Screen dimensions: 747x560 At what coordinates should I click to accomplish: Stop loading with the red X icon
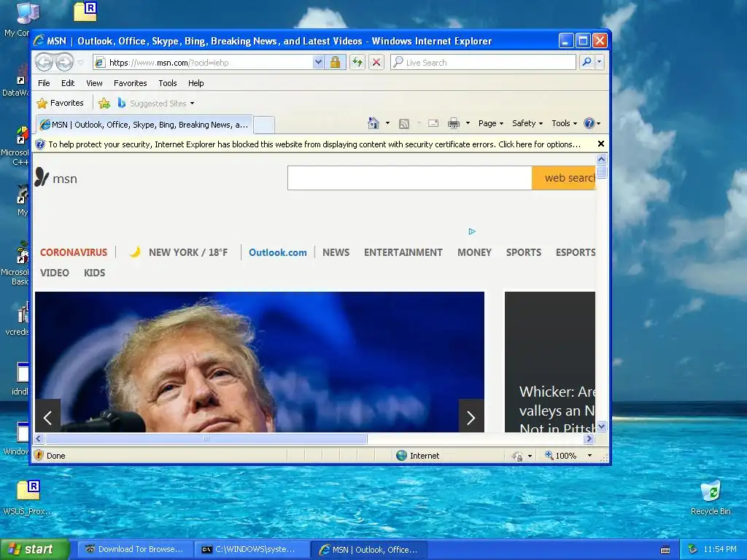tap(376, 63)
